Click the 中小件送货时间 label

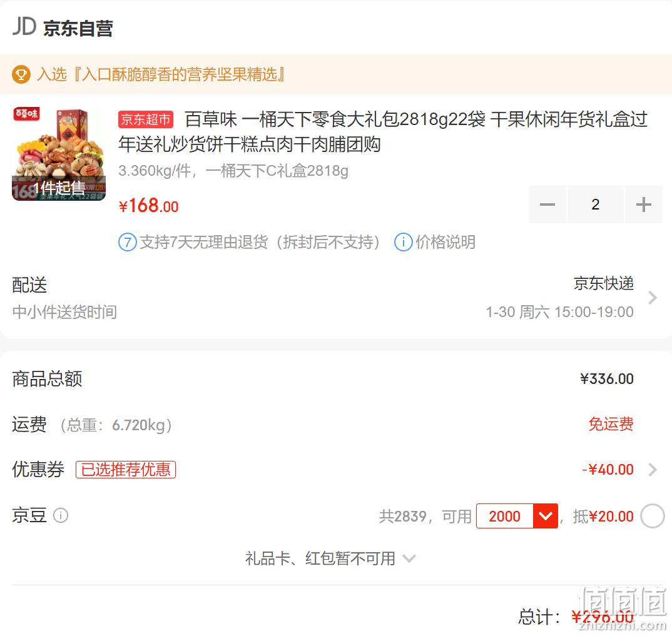coord(64,312)
